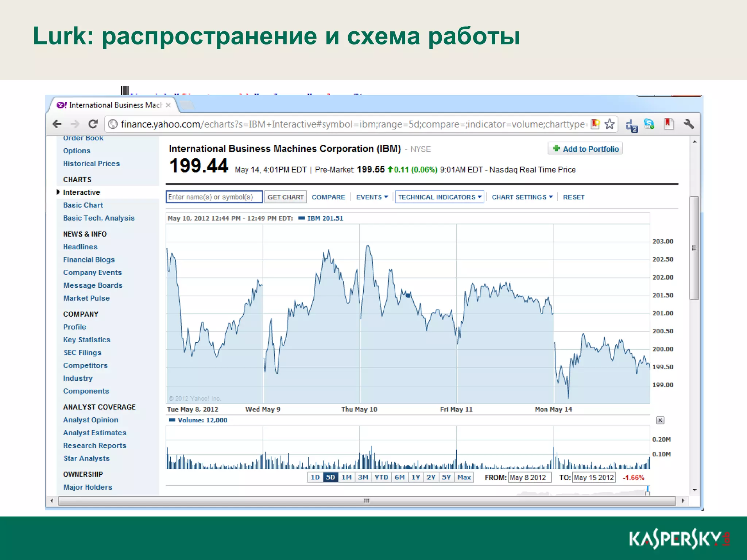Click the Kaspersky flag icon in address bar
The image size is (747, 560).
coord(595,124)
